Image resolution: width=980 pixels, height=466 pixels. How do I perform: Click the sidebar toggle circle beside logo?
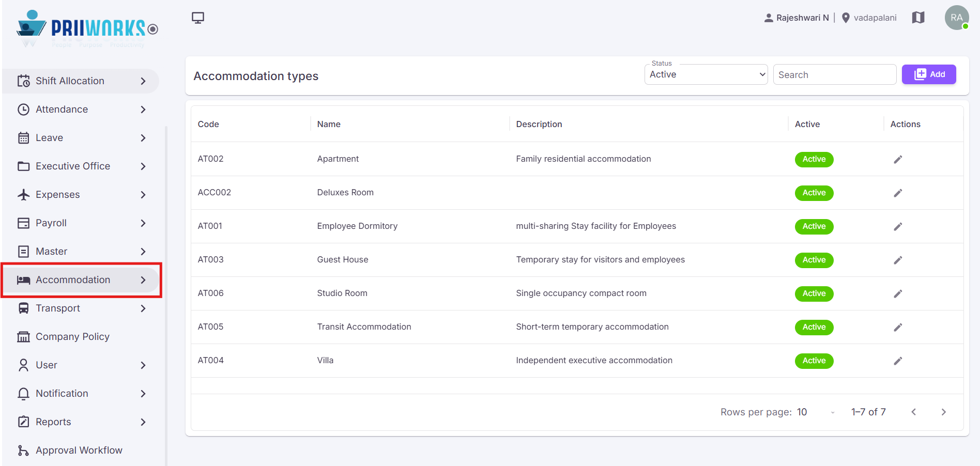click(152, 29)
